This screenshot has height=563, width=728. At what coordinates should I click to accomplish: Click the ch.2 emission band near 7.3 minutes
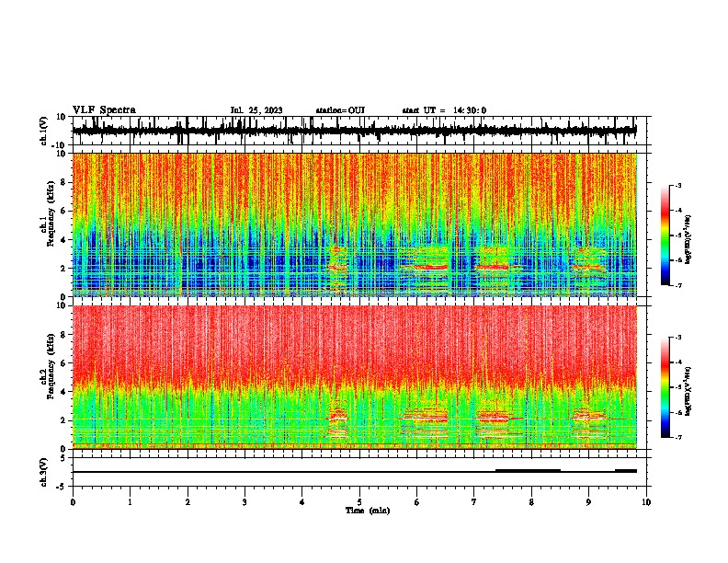(x=494, y=421)
